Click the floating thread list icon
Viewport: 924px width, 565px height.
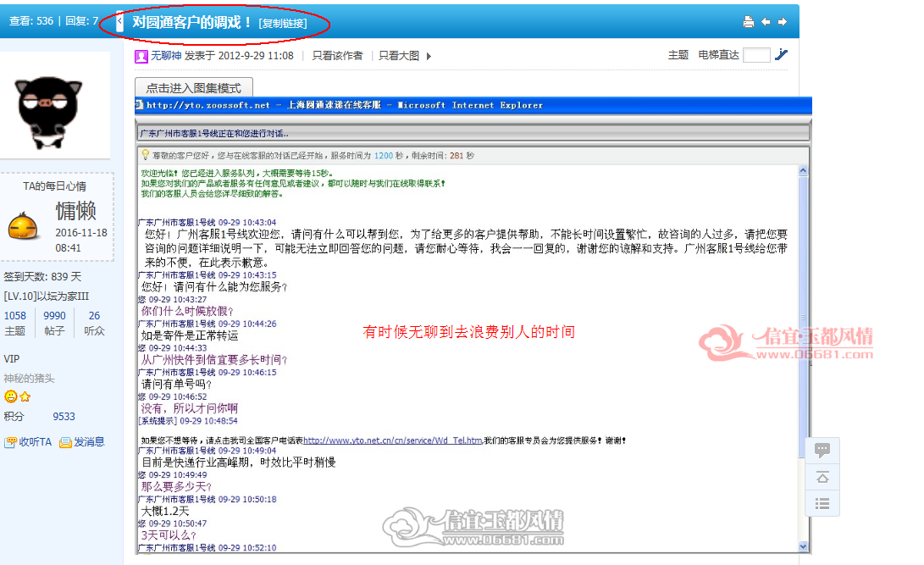822,503
